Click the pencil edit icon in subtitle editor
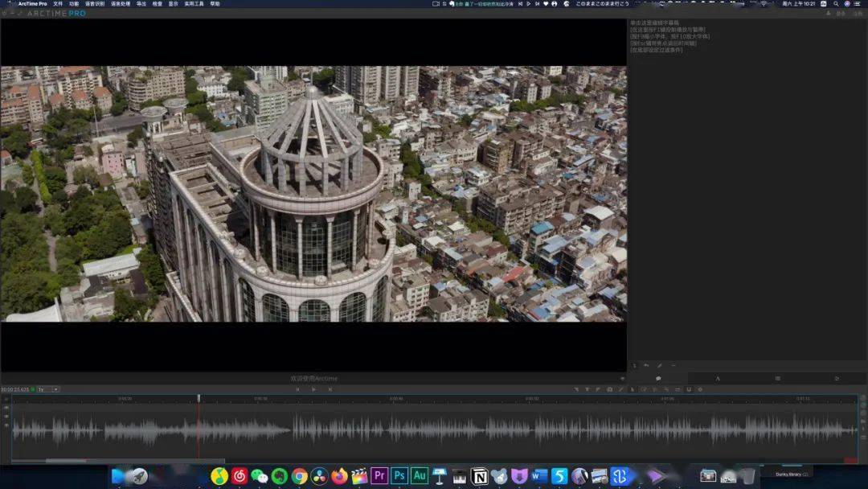 coord(659,365)
